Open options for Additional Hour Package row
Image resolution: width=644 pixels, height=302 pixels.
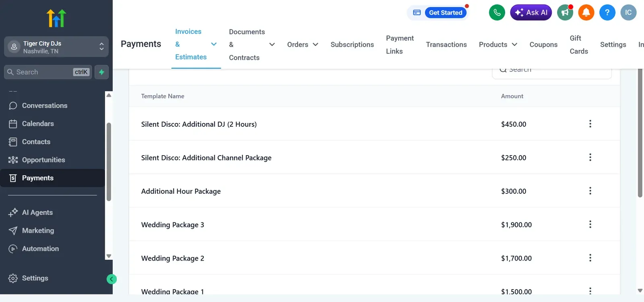pyautogui.click(x=590, y=191)
